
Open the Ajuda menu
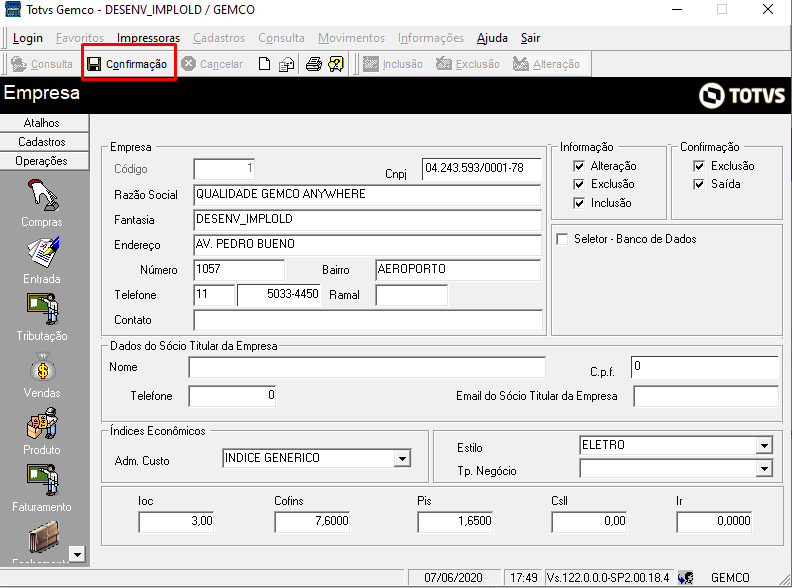[x=492, y=38]
